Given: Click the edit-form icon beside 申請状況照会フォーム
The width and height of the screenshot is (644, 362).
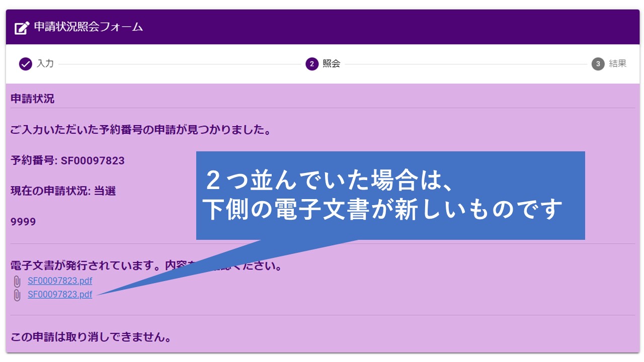Looking at the screenshot, I should 22,28.
